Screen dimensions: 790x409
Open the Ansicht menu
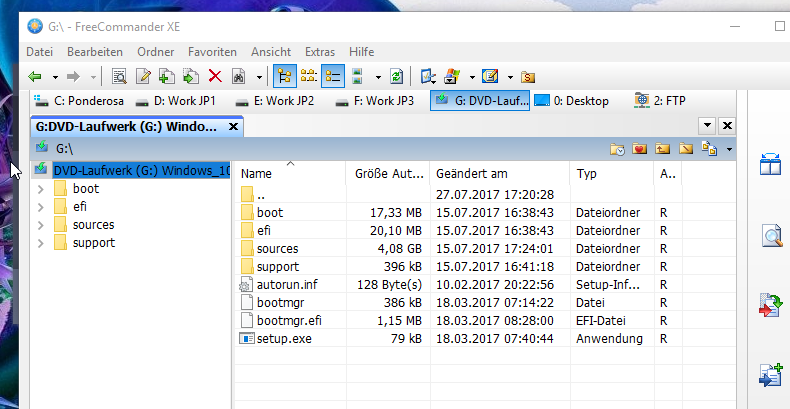[x=271, y=52]
